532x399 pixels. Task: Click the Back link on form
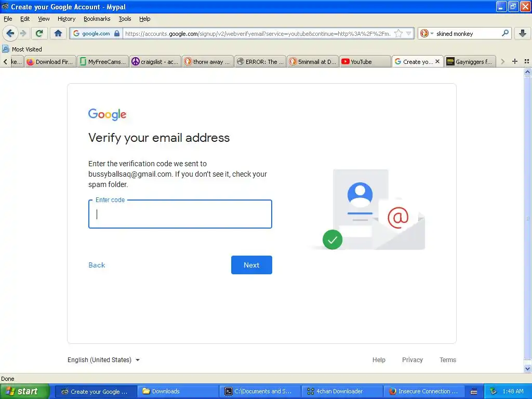[97, 265]
